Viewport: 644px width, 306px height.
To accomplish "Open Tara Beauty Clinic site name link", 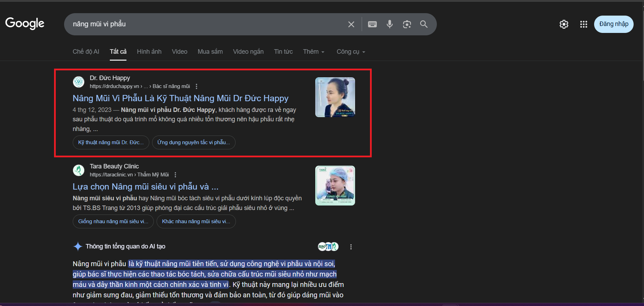I will point(114,166).
